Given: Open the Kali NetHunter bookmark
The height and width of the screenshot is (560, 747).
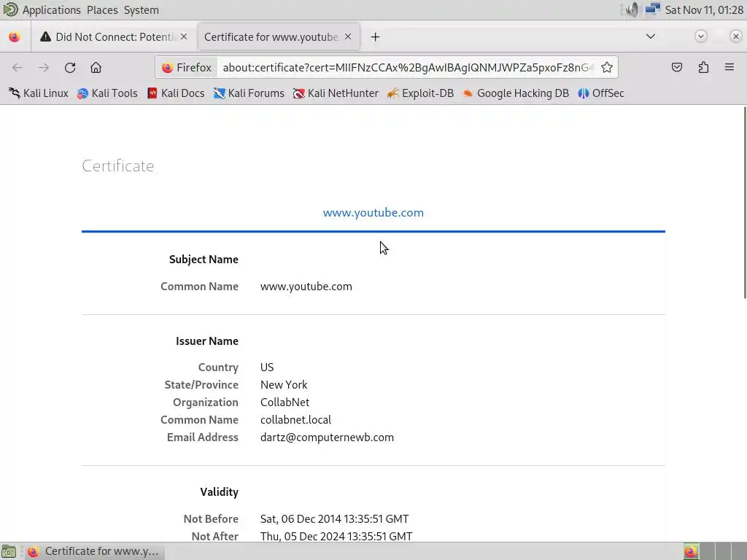Looking at the screenshot, I should pyautogui.click(x=336, y=93).
